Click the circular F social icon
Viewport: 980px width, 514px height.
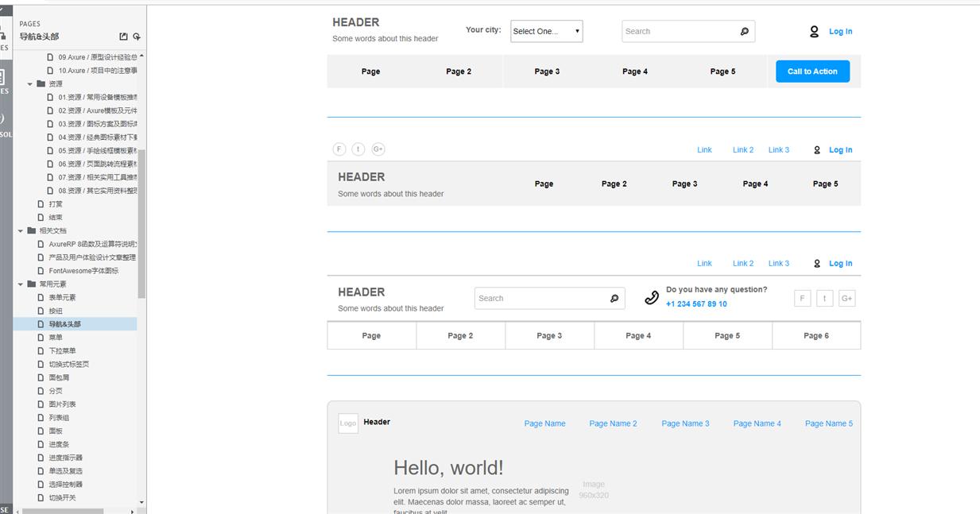pos(339,149)
